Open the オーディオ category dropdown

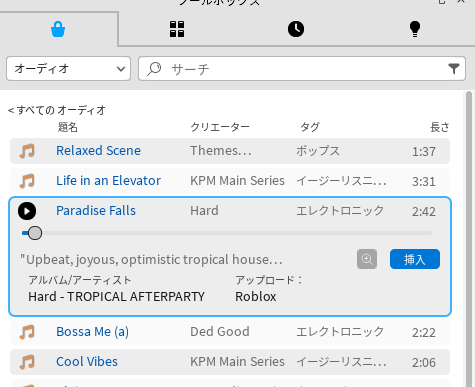68,69
